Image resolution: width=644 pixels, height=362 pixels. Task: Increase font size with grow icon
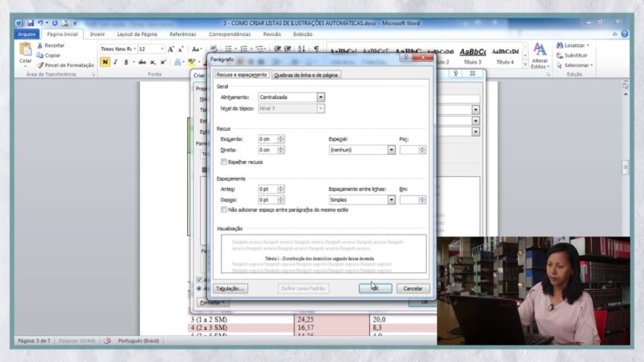point(171,49)
